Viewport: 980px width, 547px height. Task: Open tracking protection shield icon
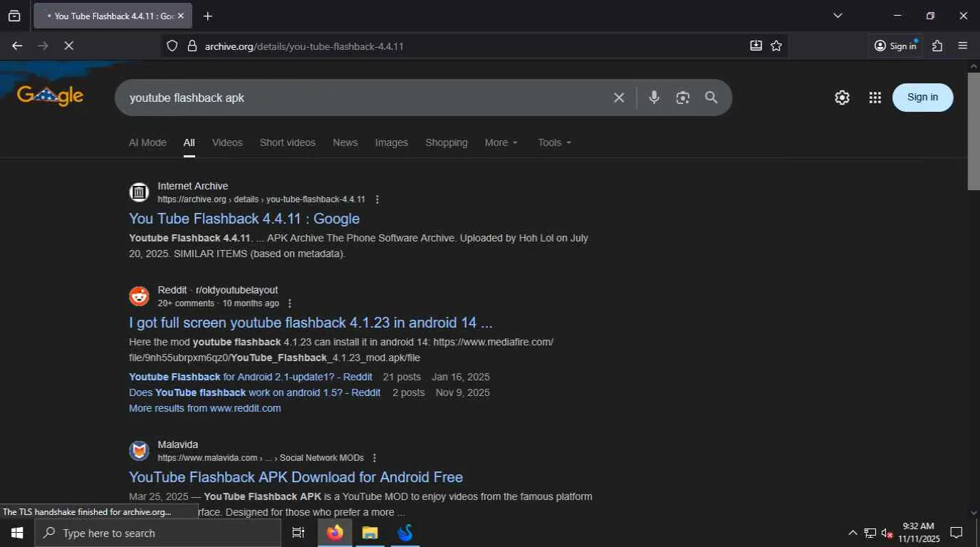[172, 46]
